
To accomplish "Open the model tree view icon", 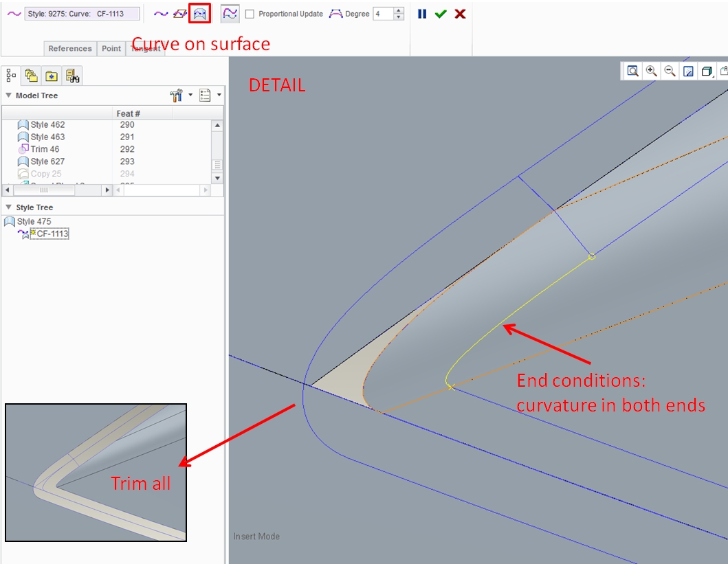I will pyautogui.click(x=11, y=75).
